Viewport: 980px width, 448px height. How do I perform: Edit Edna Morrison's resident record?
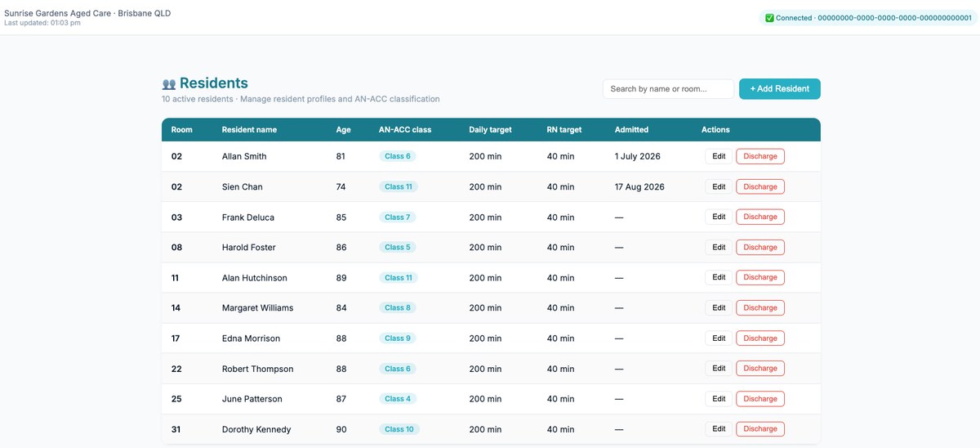point(719,338)
